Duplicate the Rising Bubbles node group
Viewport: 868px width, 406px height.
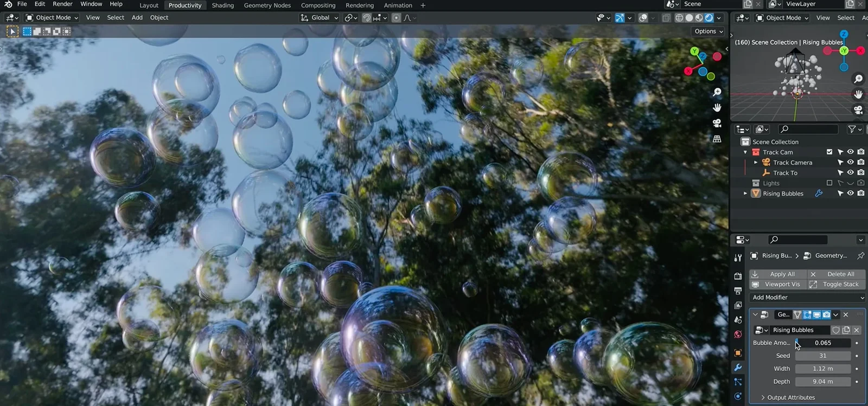[846, 330]
